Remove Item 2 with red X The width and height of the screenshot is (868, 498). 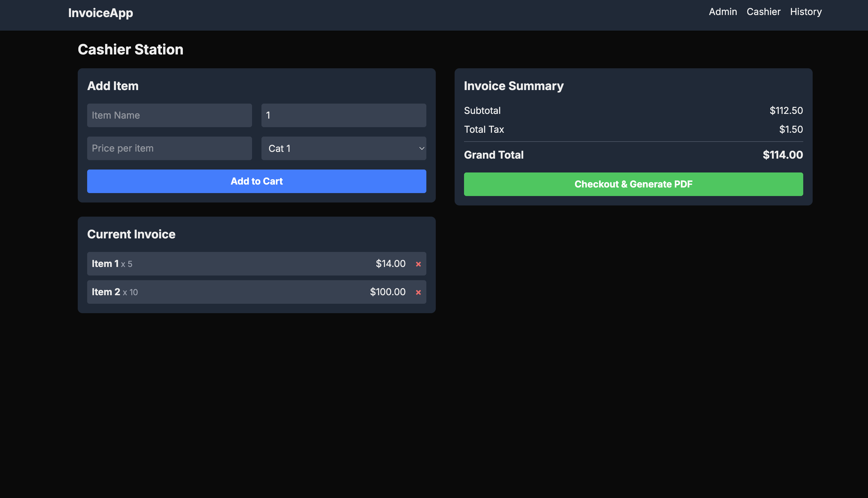418,293
